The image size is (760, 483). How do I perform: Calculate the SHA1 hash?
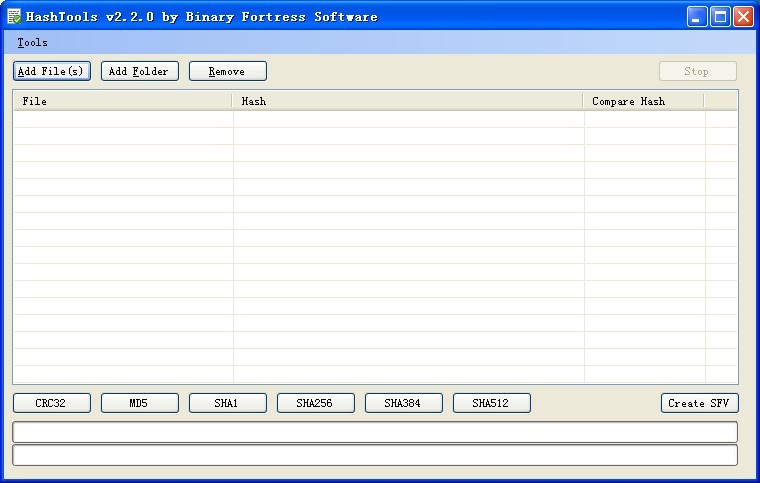point(227,403)
